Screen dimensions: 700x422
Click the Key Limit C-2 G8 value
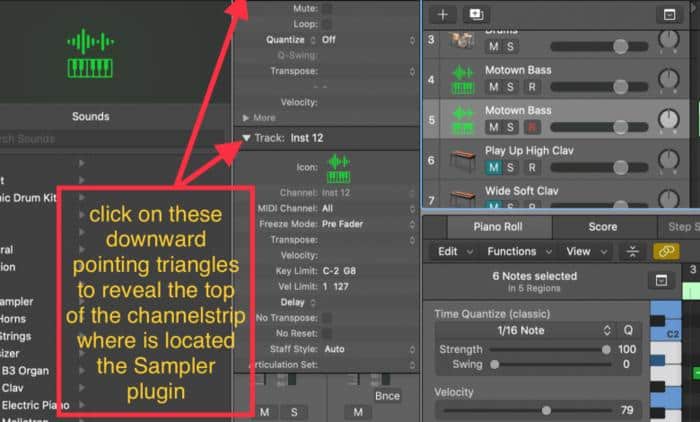pos(339,271)
